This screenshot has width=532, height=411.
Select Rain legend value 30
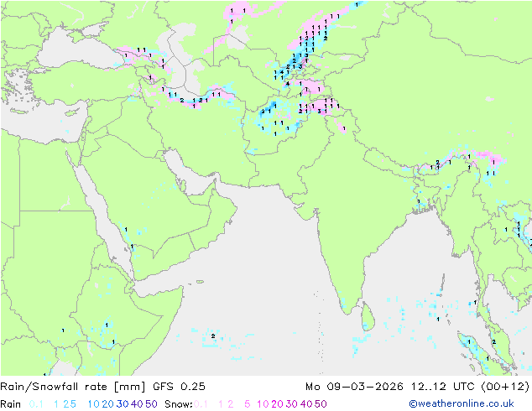click(123, 404)
